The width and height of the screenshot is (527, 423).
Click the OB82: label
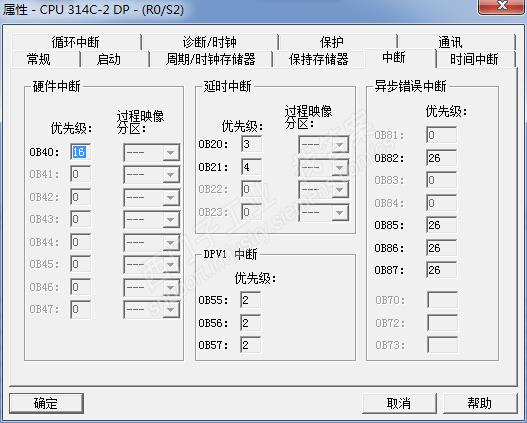(x=389, y=158)
